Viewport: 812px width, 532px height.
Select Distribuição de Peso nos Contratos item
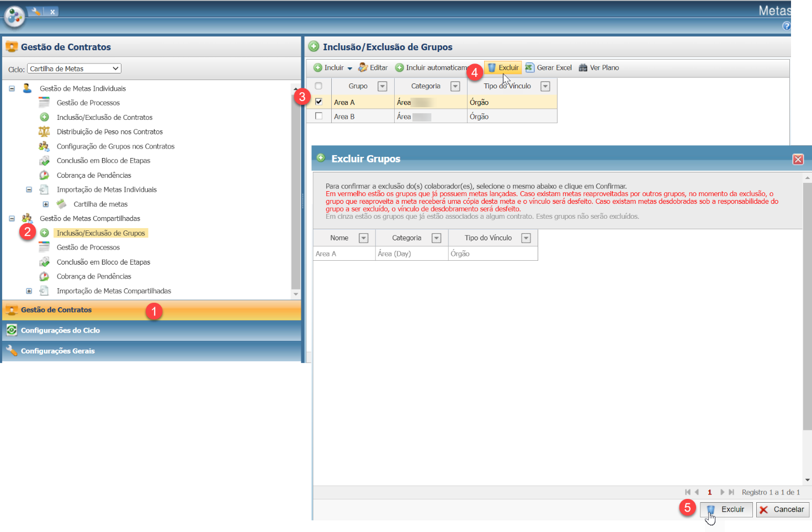(x=110, y=131)
